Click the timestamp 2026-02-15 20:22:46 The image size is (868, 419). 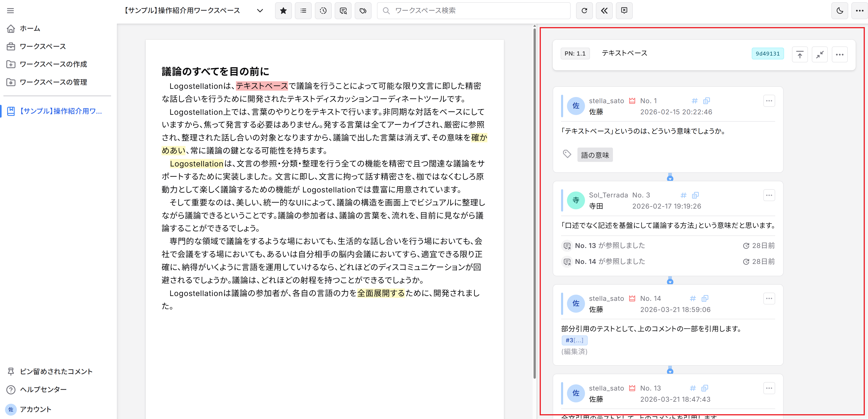676,112
